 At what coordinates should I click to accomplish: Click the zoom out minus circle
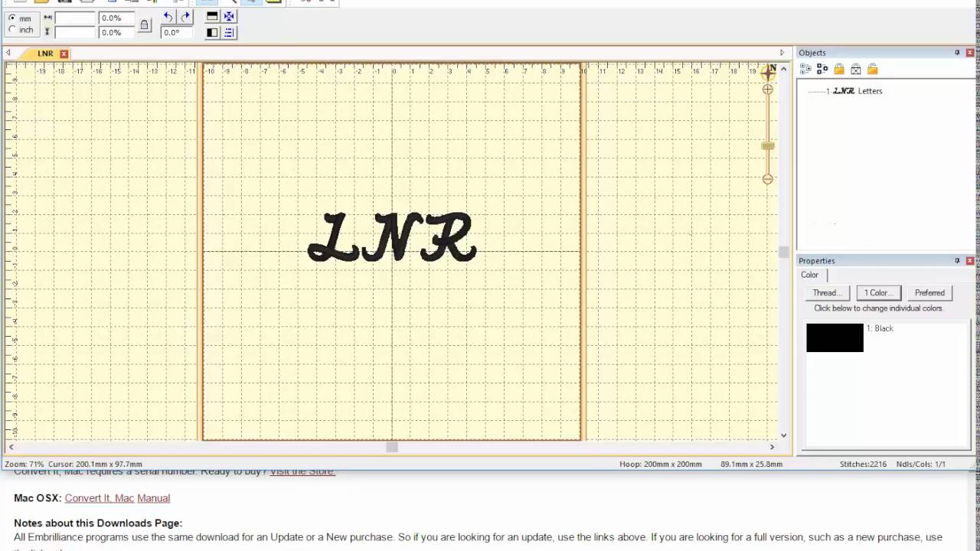pos(768,179)
